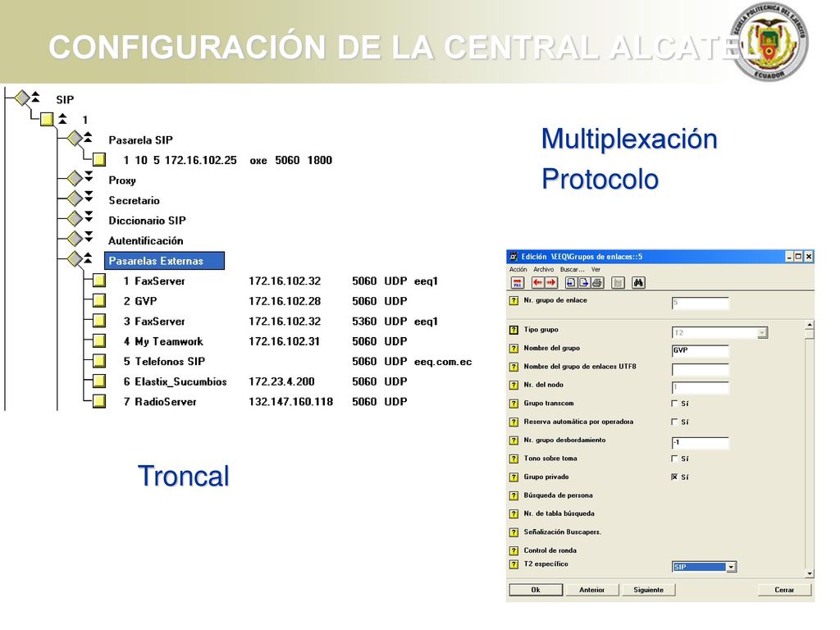
Task: Uncheck the Grupo privado checkbox
Action: pyautogui.click(x=674, y=477)
